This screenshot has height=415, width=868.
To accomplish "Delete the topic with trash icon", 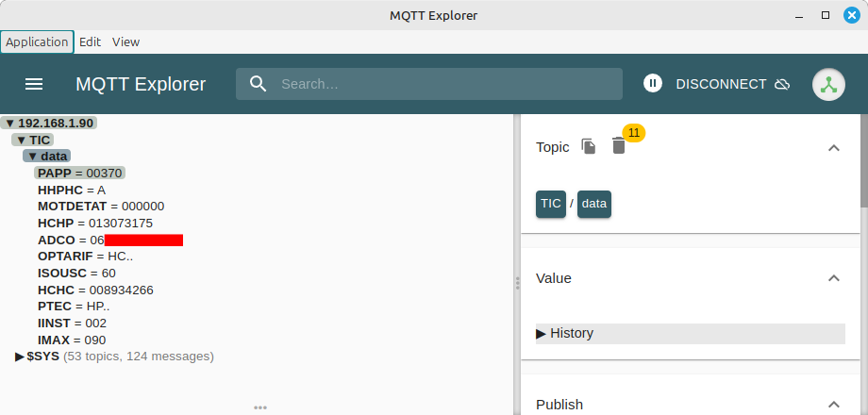I will click(618, 146).
